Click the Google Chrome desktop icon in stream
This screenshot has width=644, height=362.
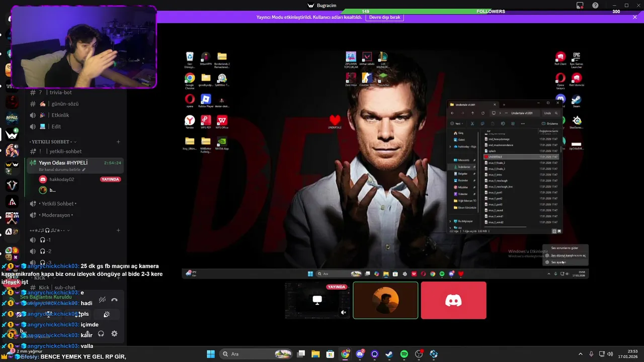[190, 80]
